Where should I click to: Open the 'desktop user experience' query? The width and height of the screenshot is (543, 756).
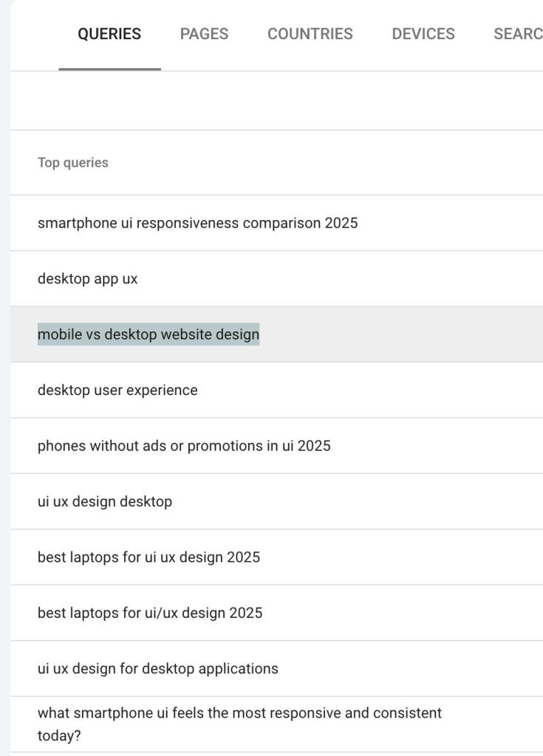(x=276, y=390)
